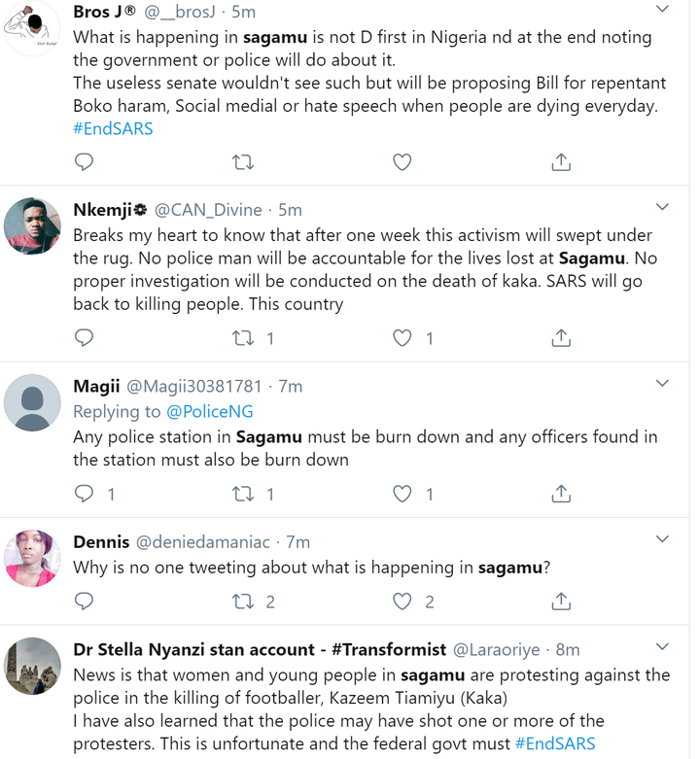Expand options menu on Magii's tweet
The height and width of the screenshot is (759, 700).
point(662,383)
